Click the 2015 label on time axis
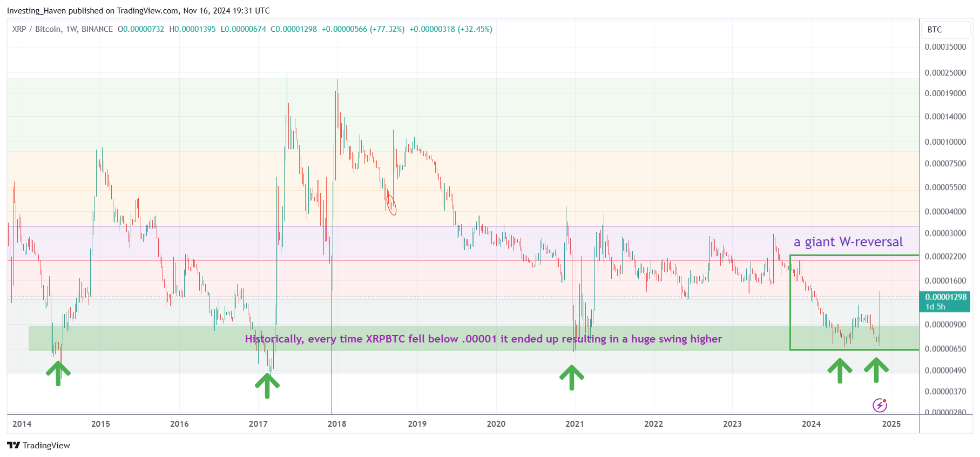 click(x=101, y=424)
